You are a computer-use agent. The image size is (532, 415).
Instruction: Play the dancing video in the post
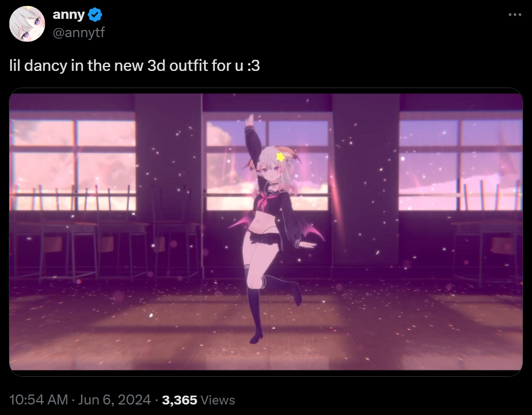coord(265,232)
